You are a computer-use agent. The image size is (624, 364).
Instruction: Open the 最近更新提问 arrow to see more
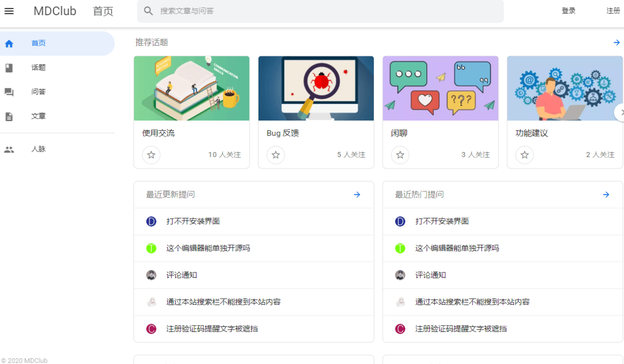[357, 194]
